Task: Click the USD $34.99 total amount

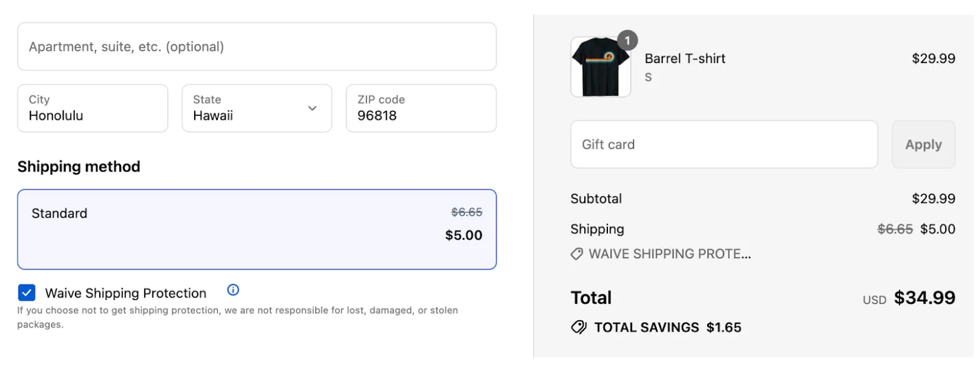Action: click(x=924, y=298)
